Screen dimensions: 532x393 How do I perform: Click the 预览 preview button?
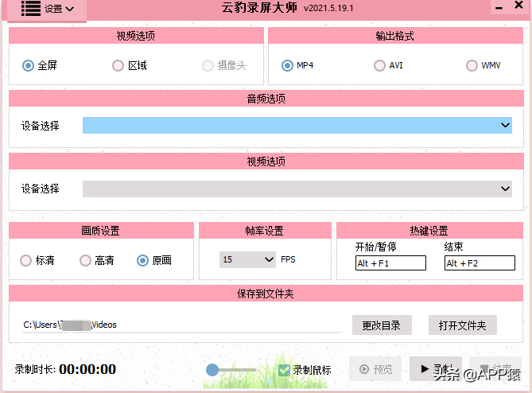(x=375, y=369)
